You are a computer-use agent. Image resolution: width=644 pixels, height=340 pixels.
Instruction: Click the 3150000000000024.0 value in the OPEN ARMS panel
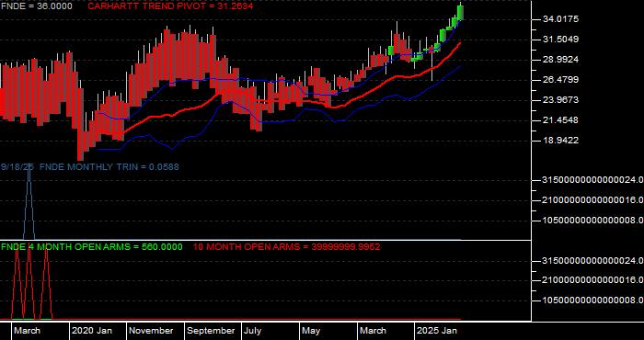click(x=592, y=261)
